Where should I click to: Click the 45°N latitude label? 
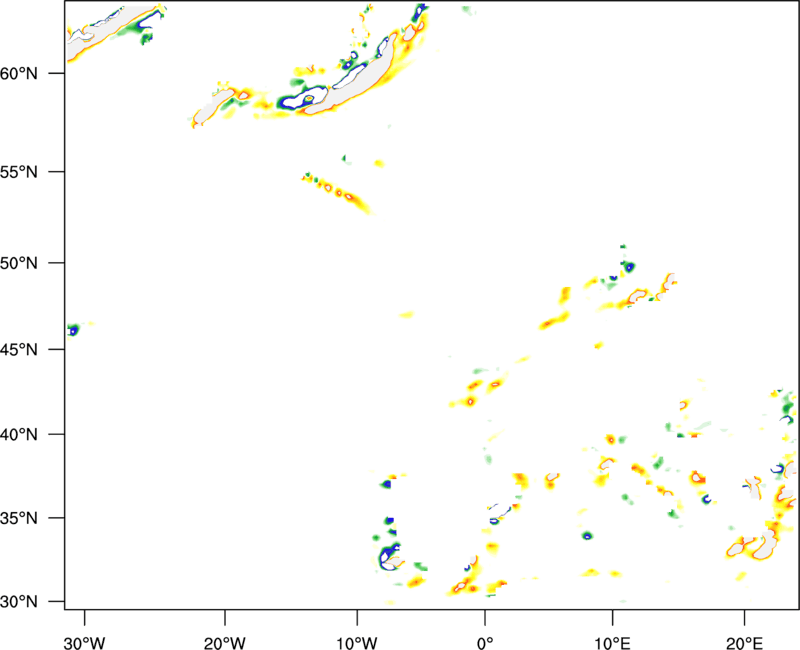19,349
